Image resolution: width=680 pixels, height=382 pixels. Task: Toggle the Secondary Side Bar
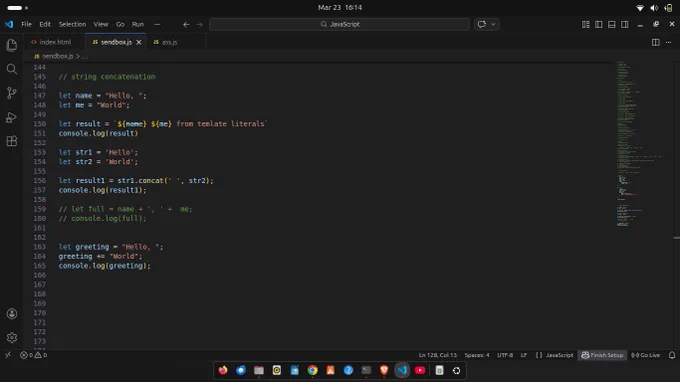click(624, 24)
